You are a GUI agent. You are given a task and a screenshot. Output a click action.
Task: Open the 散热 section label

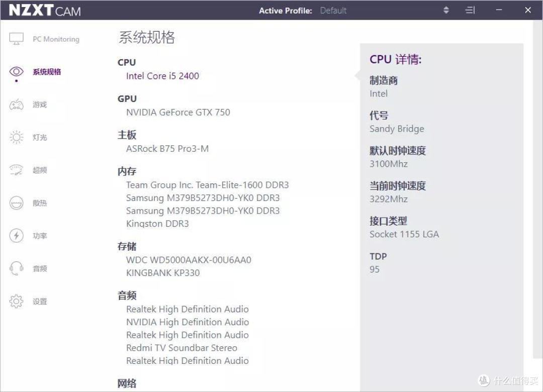tap(40, 203)
